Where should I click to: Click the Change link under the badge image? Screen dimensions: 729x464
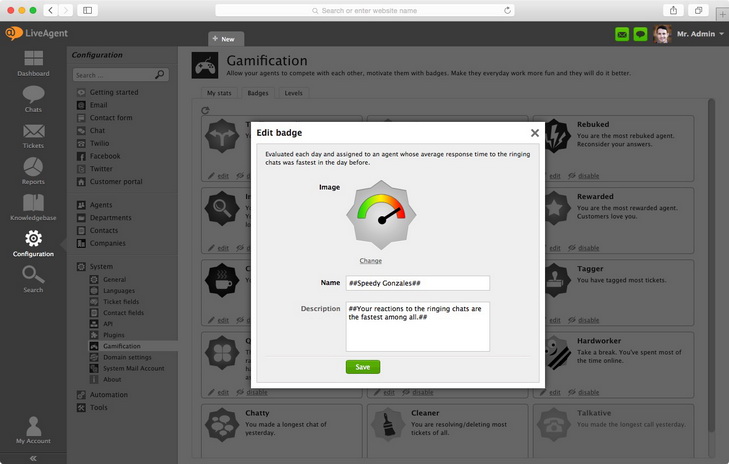pyautogui.click(x=370, y=261)
